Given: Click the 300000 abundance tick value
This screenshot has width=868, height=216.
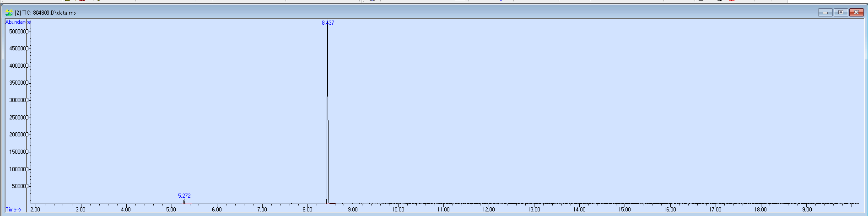Looking at the screenshot, I should [18, 100].
